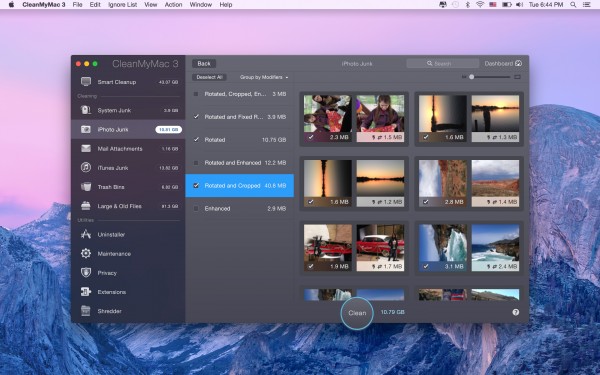This screenshot has width=600, height=375.
Task: Open the Window menu
Action: [x=201, y=5]
